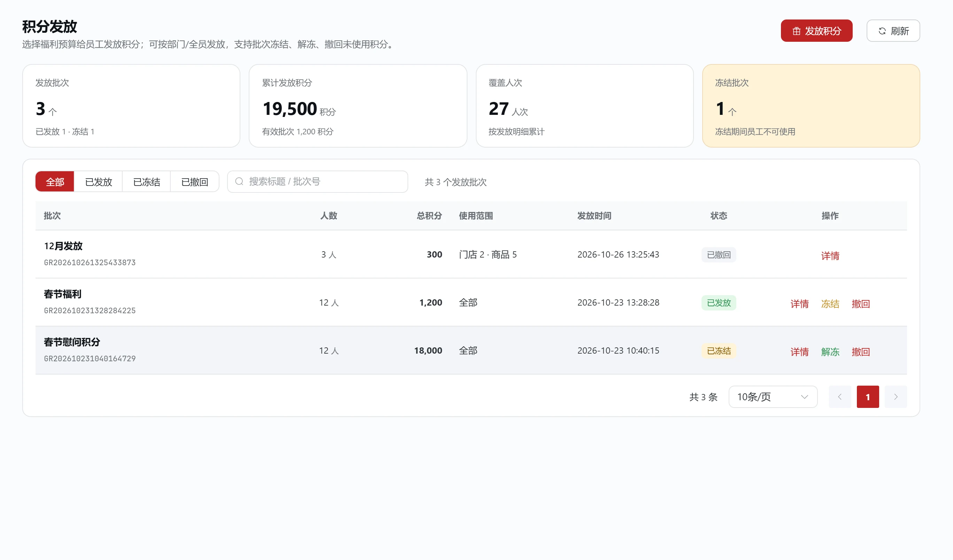The image size is (953, 560).
Task: Click batch title 春节福利
Action: click(63, 294)
